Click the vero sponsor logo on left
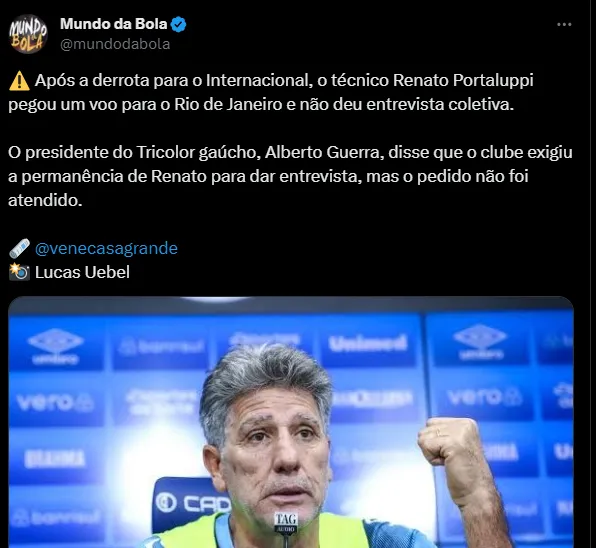596x548 pixels. point(54,402)
